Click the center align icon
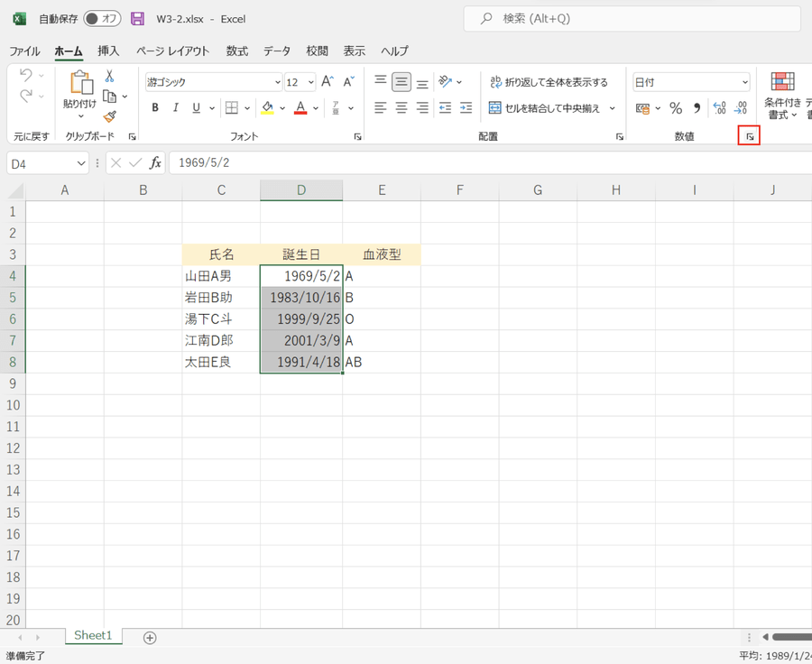 tap(401, 108)
